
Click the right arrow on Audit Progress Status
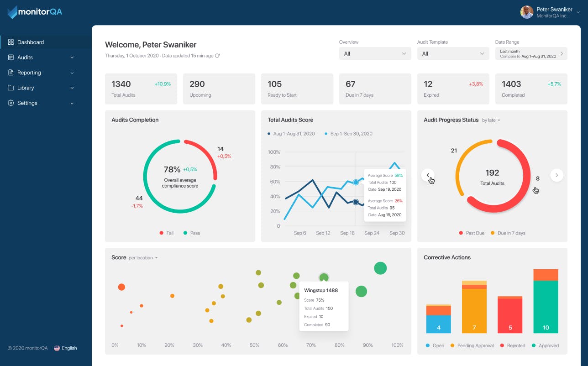[x=556, y=175]
